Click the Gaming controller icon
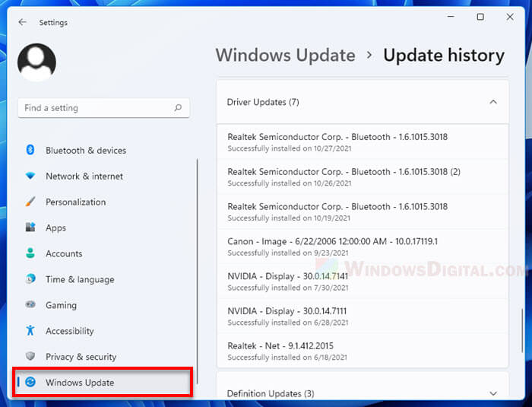 pyautogui.click(x=30, y=304)
